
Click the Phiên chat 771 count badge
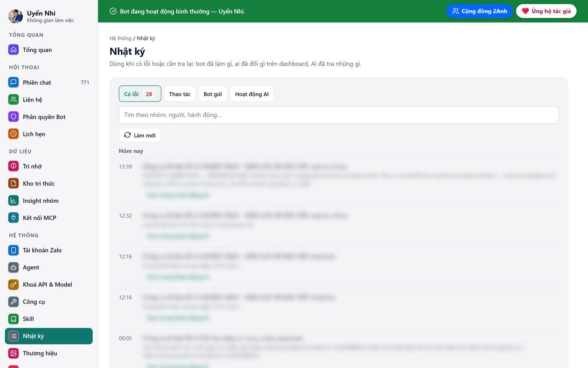click(85, 82)
